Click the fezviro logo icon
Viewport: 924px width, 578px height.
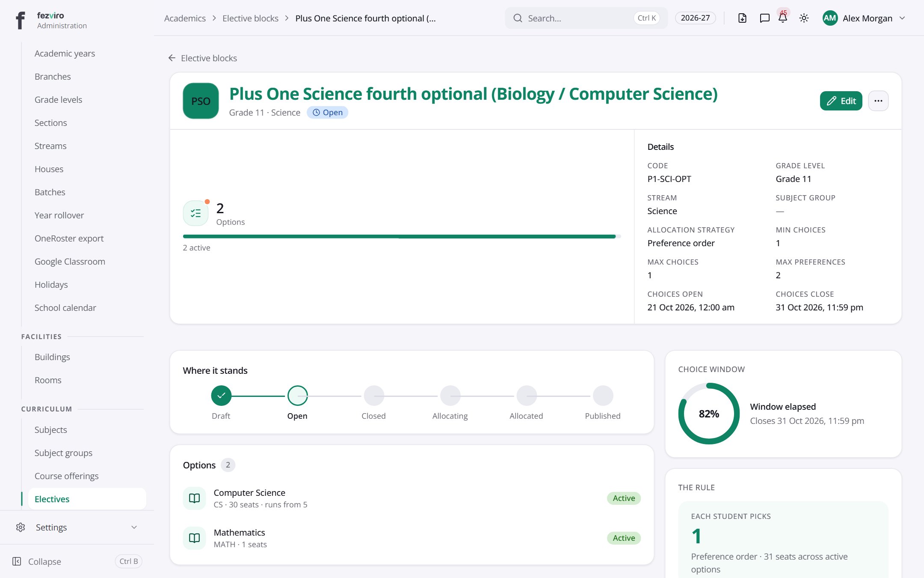20,20
